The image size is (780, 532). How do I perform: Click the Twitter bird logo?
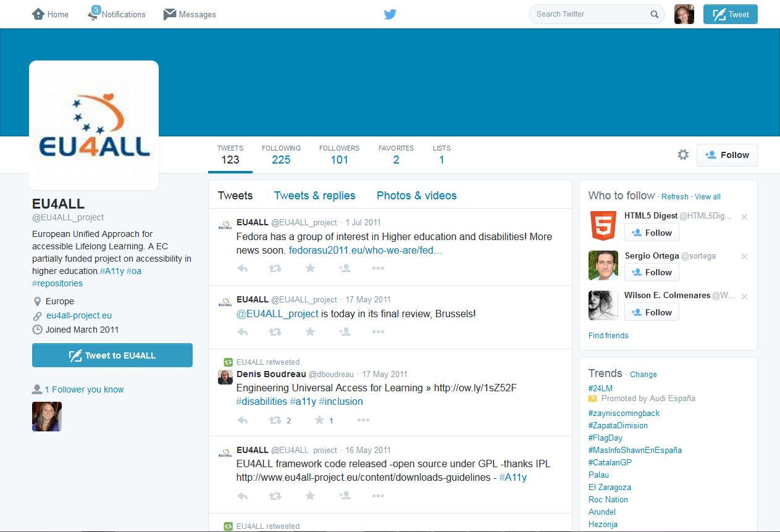coord(390,14)
